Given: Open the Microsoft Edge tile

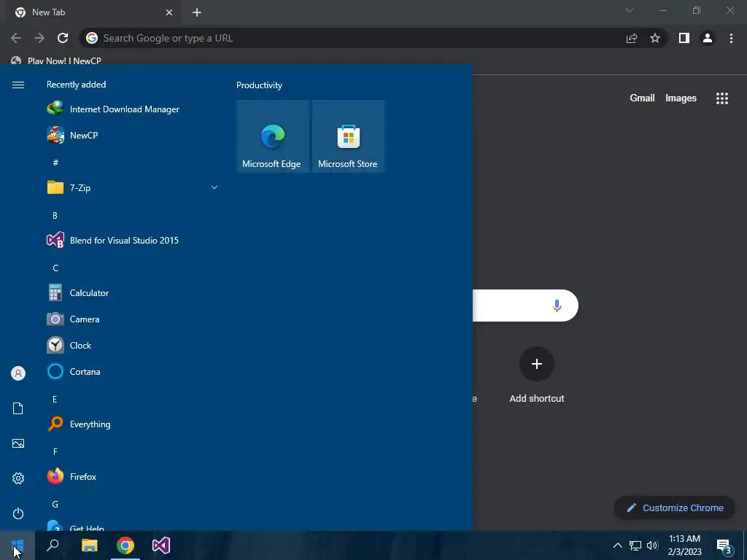Looking at the screenshot, I should pos(272,136).
